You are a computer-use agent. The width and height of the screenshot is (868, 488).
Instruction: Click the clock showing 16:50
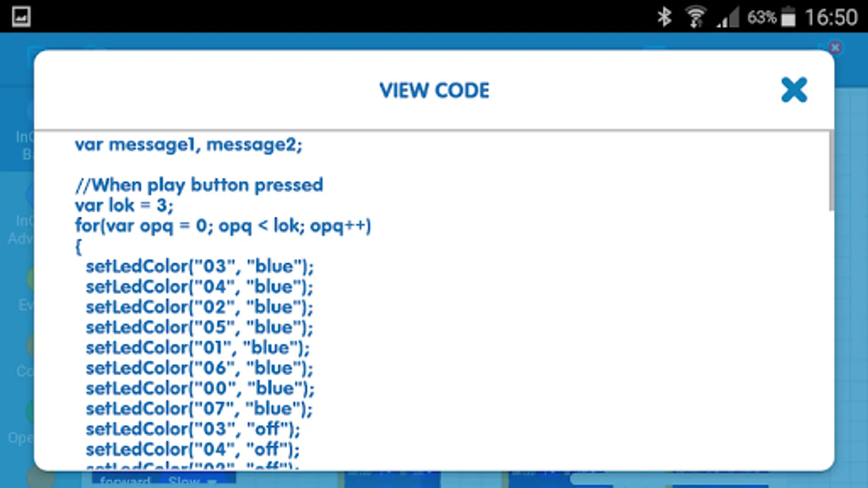[831, 17]
